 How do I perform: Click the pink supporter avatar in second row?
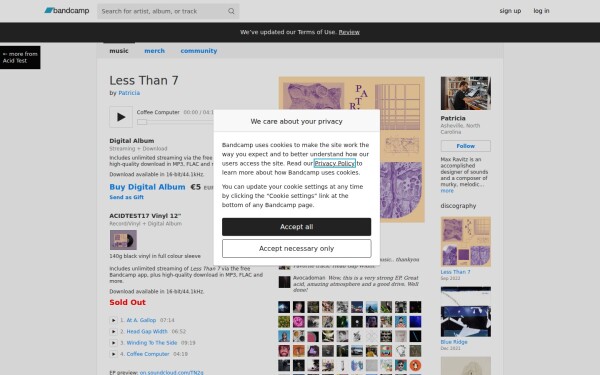[298, 321]
